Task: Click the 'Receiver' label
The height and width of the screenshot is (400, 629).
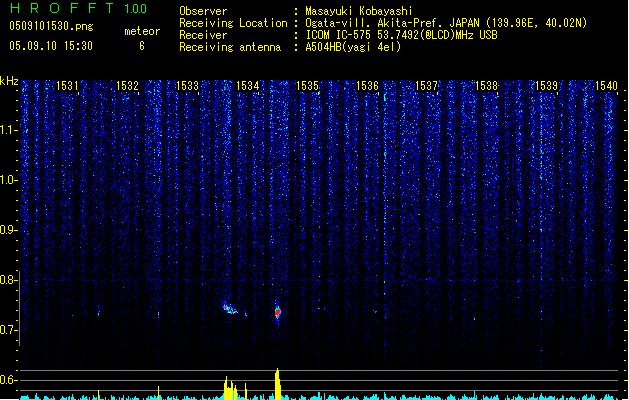Action: click(x=203, y=35)
